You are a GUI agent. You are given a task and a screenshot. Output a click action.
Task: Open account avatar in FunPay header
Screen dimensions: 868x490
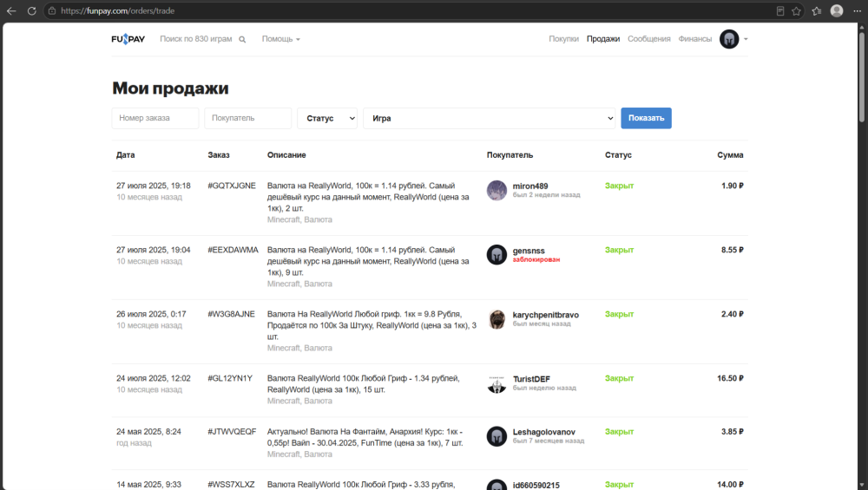pos(729,39)
